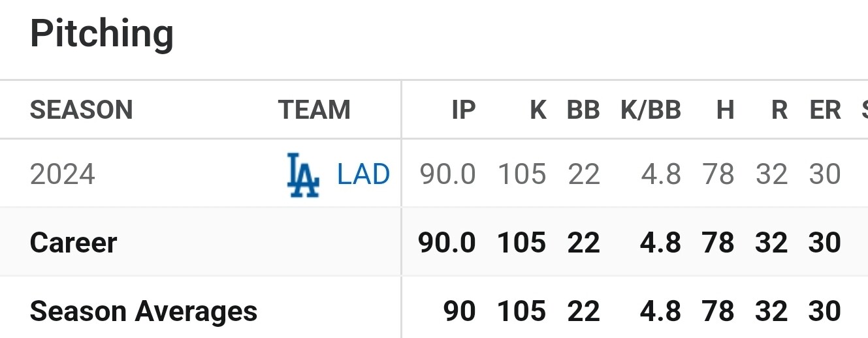The image size is (868, 338).
Task: Click the SEASON column header
Action: (82, 110)
